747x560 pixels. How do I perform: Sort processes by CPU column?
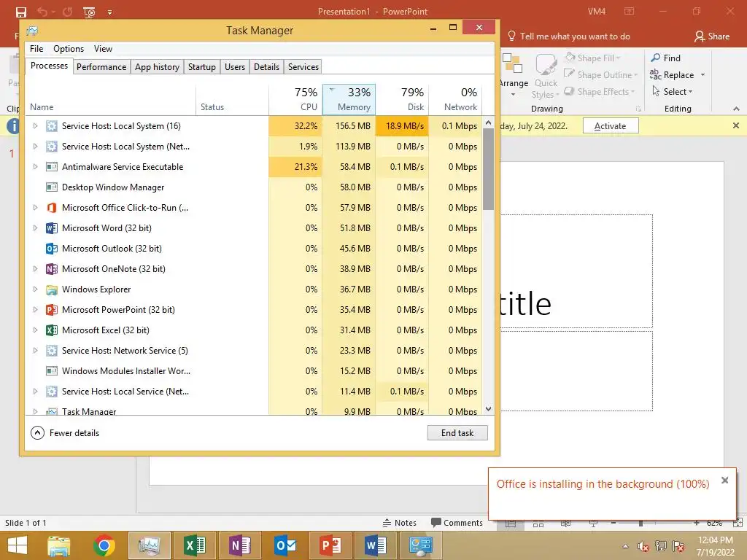(x=296, y=99)
